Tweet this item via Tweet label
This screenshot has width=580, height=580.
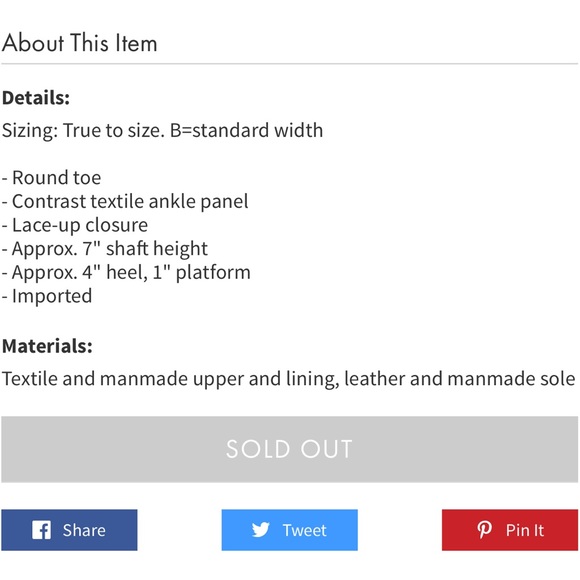[304, 530]
